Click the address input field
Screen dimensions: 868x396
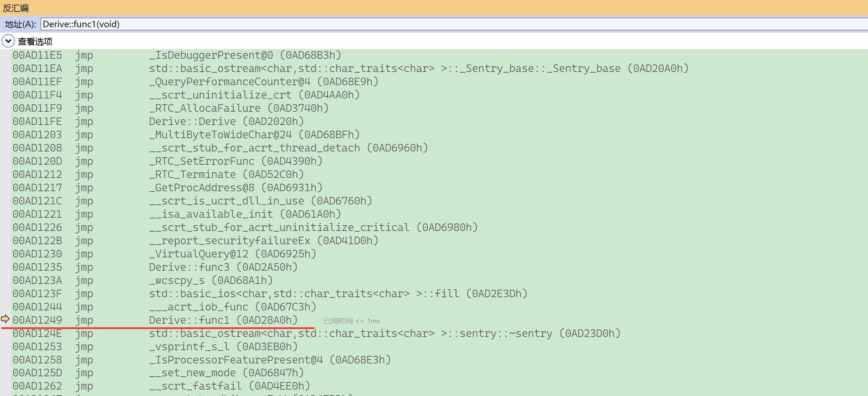pos(430,24)
